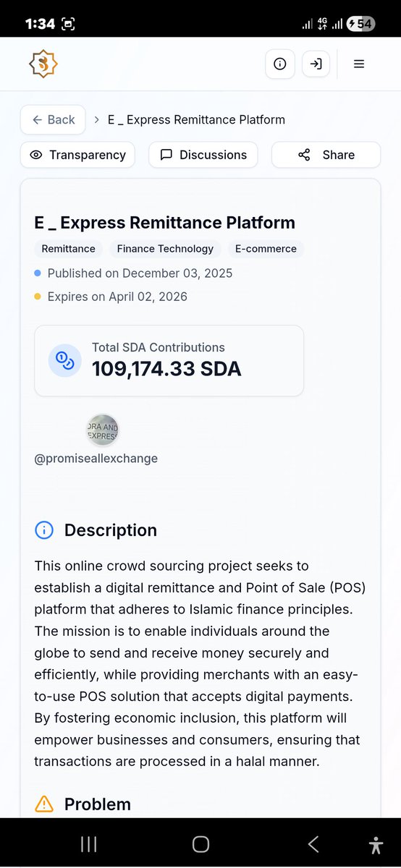Image resolution: width=401 pixels, height=868 pixels.
Task: Select the Remittance tag
Action: click(69, 249)
